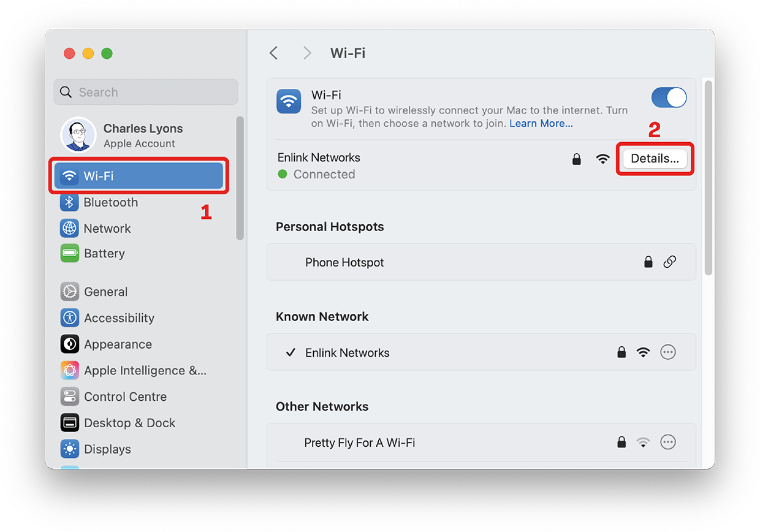The width and height of the screenshot is (760, 532).
Task: Click the Details button for Enlink Networks
Action: 654,158
